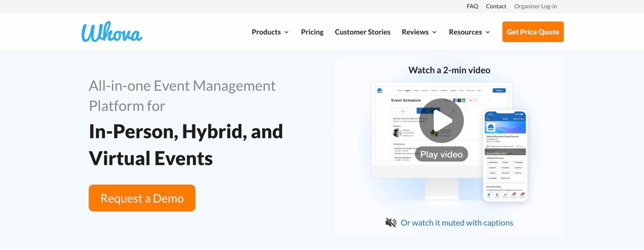Go to the Pricing page
Screen dimensions: 644x250
coord(312,32)
